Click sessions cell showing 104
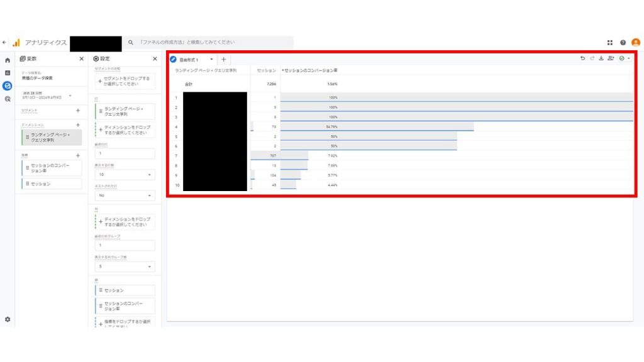644x362 pixels. 273,175
